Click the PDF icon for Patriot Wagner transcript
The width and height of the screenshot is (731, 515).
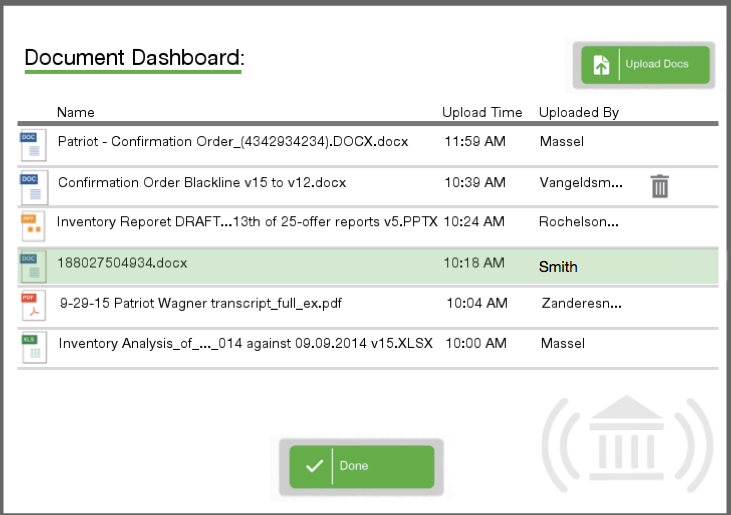click(32, 305)
